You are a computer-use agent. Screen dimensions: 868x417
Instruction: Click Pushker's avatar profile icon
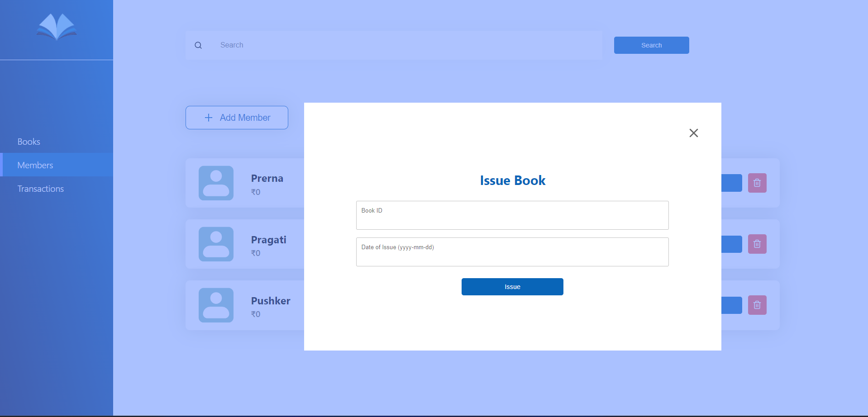(x=216, y=305)
